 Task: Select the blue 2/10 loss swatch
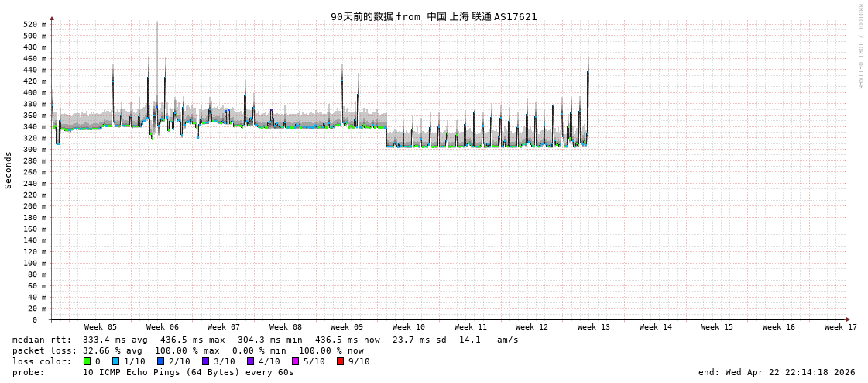coord(161,361)
